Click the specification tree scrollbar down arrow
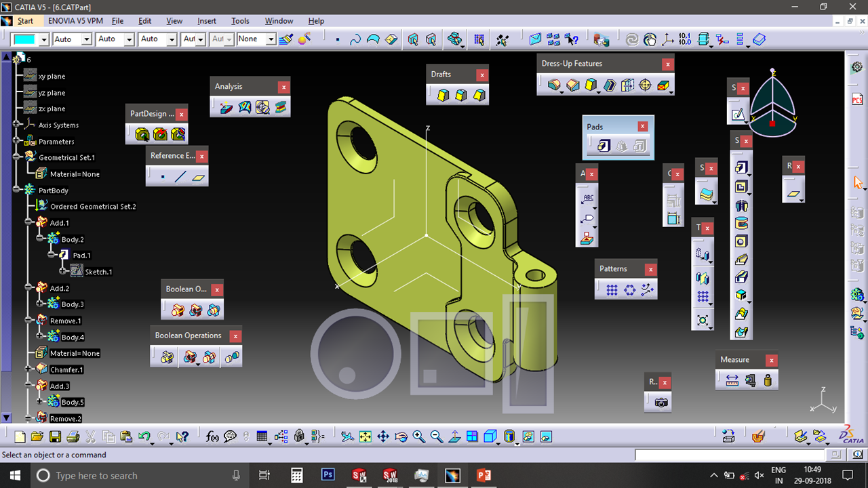The height and width of the screenshot is (488, 868). [7, 418]
